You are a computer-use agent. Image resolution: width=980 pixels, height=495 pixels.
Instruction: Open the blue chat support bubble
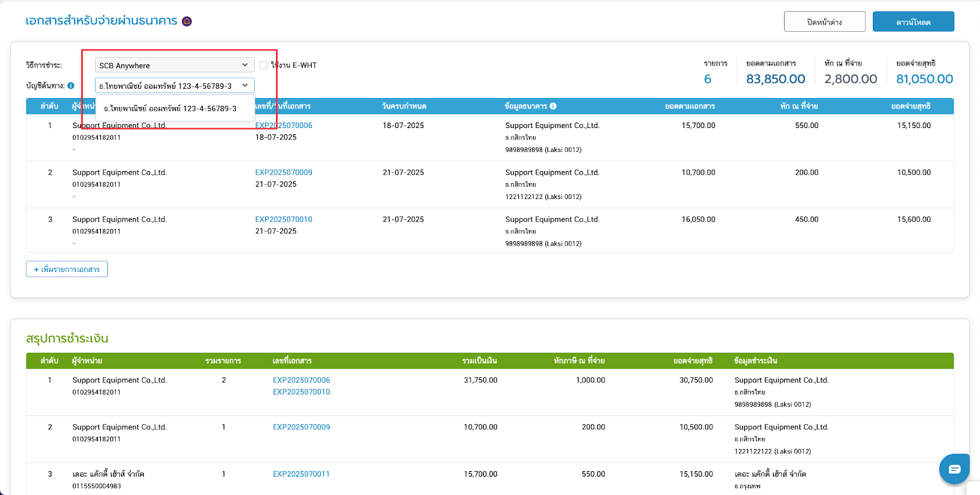tap(954, 469)
